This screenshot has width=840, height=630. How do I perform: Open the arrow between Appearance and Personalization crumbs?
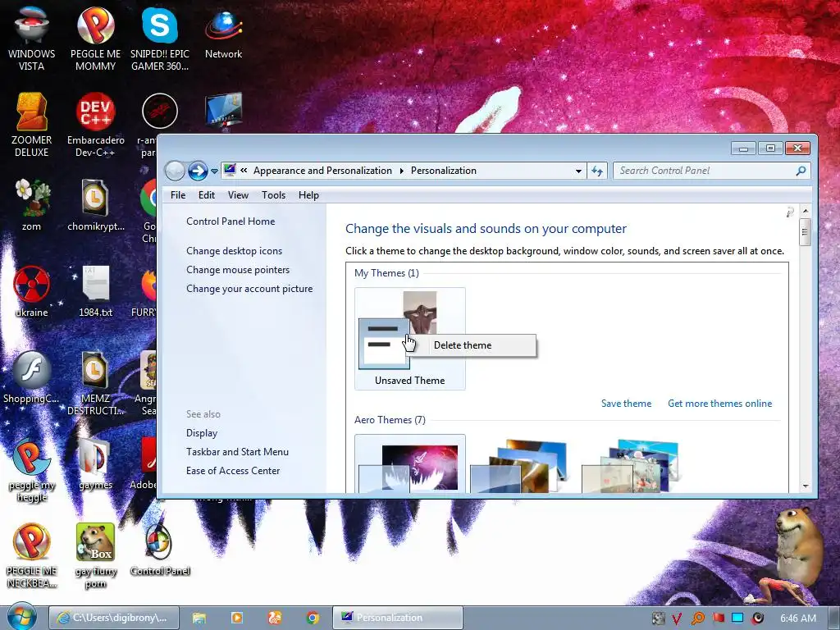click(401, 171)
